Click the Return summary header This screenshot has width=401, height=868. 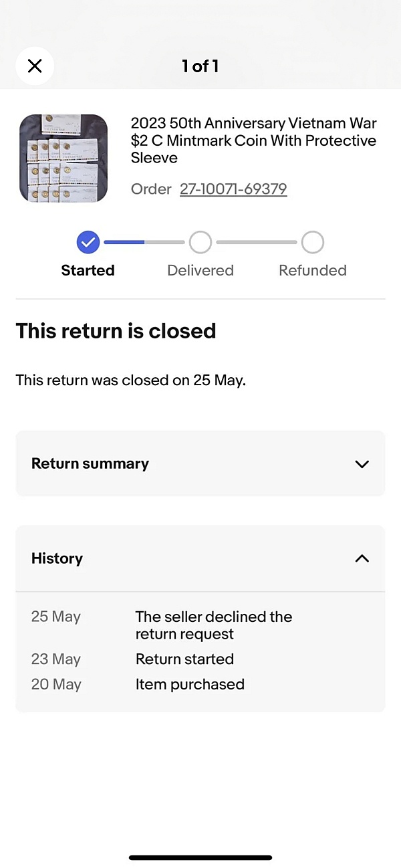click(x=200, y=463)
